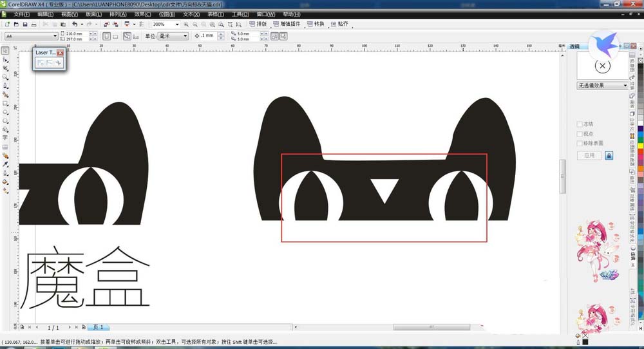Image resolution: width=644 pixels, height=349 pixels.
Task: Click the Zoom in icon
Action: pos(186,24)
